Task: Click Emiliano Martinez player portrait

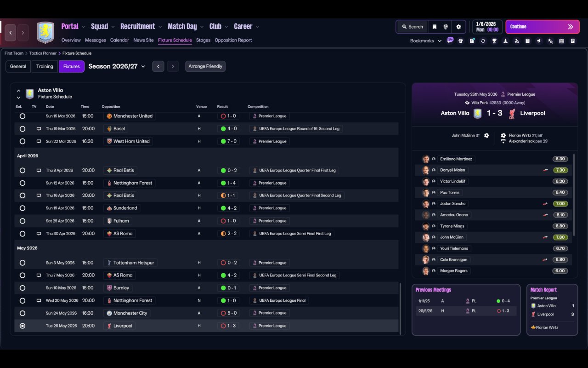Action: coord(426,159)
